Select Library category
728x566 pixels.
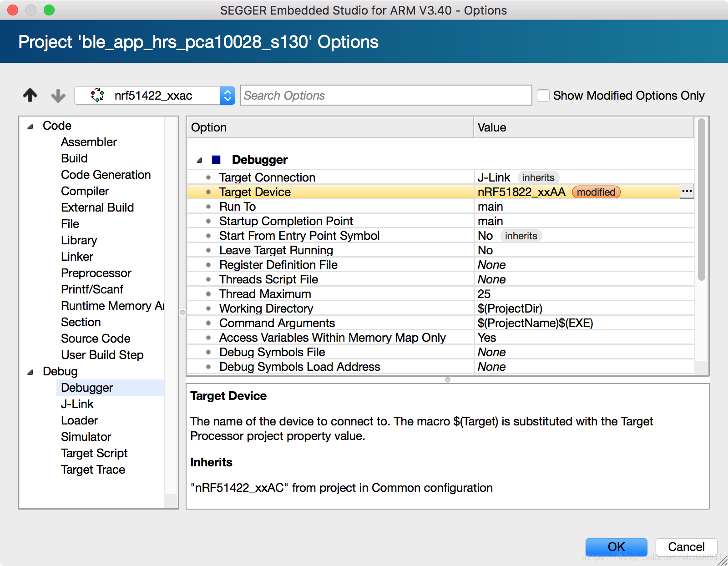pos(79,240)
